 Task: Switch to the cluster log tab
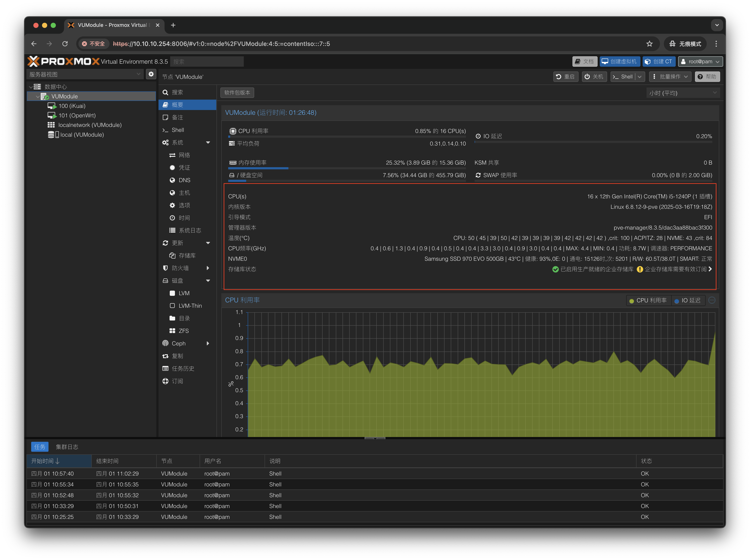coord(67,447)
